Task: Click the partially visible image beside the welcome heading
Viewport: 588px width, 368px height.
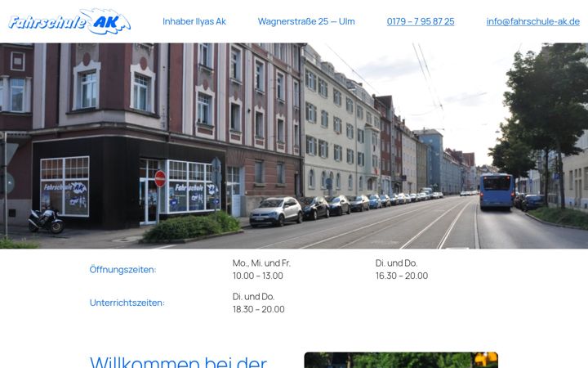Action: pyautogui.click(x=401, y=360)
